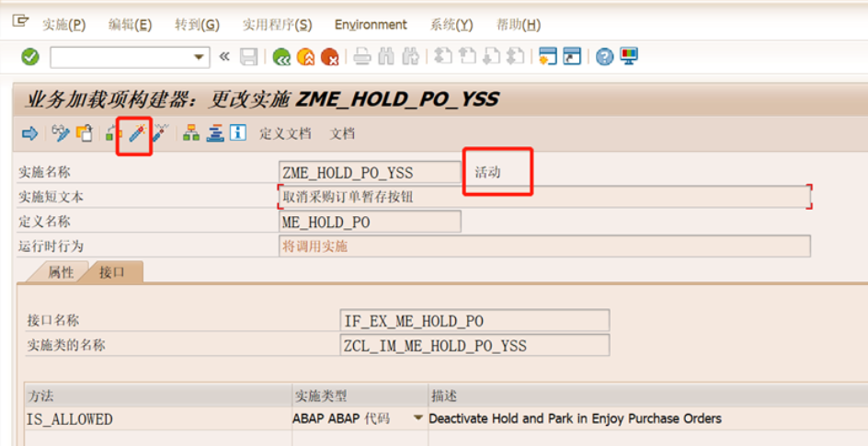Viewport: 868px width, 446px height.
Task: Open the 实施类型 dropdown for IS_ALLOWED
Action: point(419,418)
